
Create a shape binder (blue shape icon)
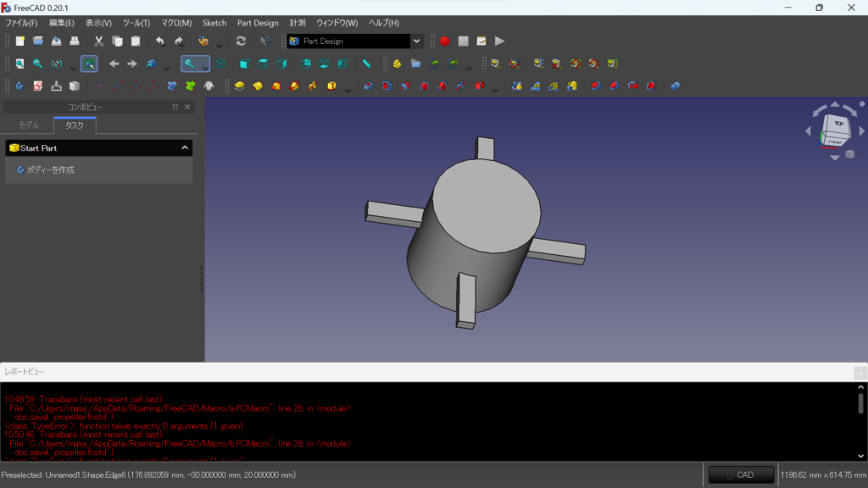172,86
